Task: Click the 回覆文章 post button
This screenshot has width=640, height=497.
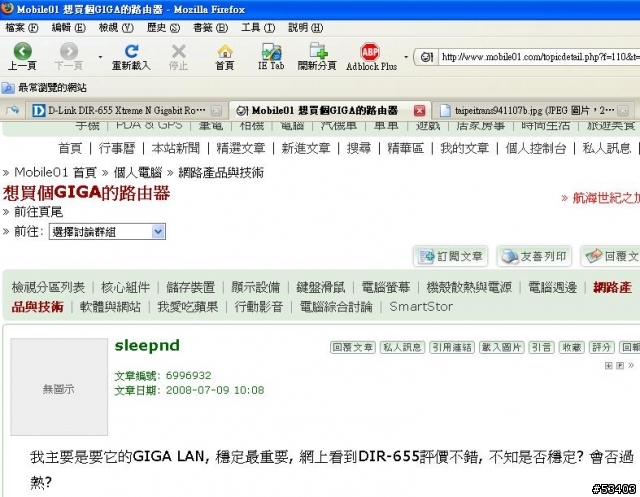Action: [353, 347]
